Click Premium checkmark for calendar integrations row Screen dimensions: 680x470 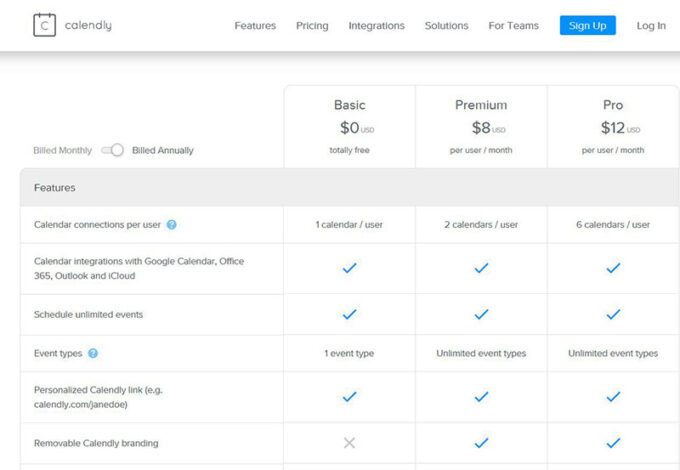pyautogui.click(x=481, y=268)
